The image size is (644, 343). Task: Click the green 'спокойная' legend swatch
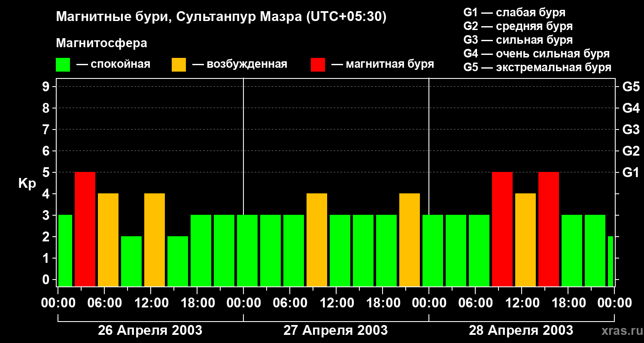pyautogui.click(x=63, y=65)
